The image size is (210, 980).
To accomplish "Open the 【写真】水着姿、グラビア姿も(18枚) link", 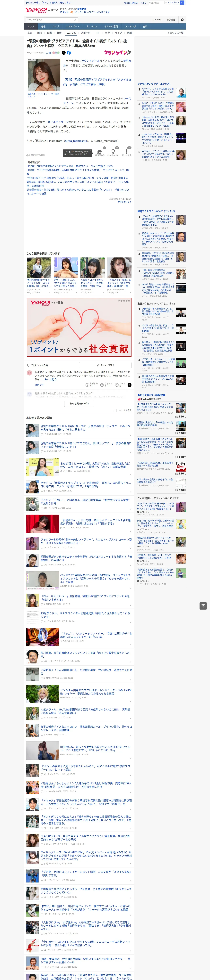I will pos(97,82).
